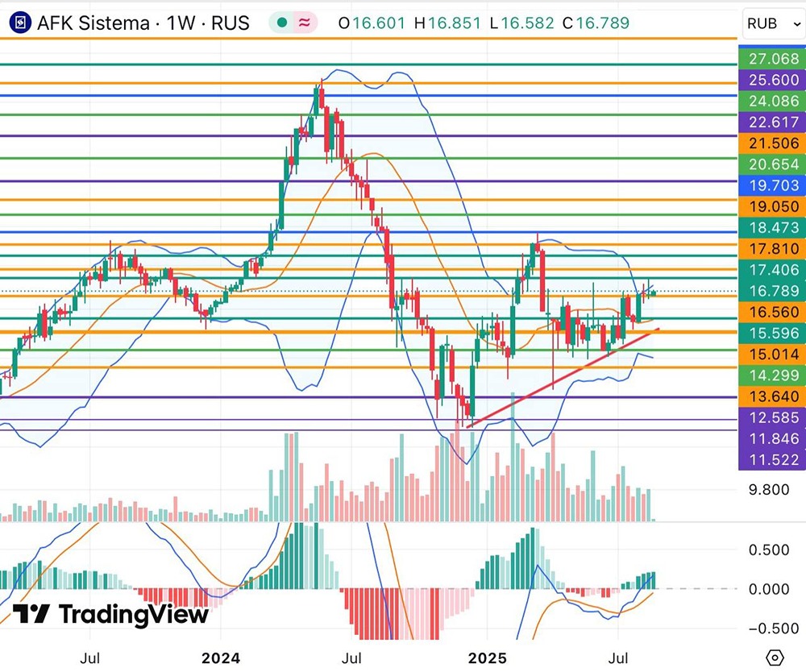Click the dropdown arrow next to RUB
Screen dimensions: 806x672
(x=797, y=24)
